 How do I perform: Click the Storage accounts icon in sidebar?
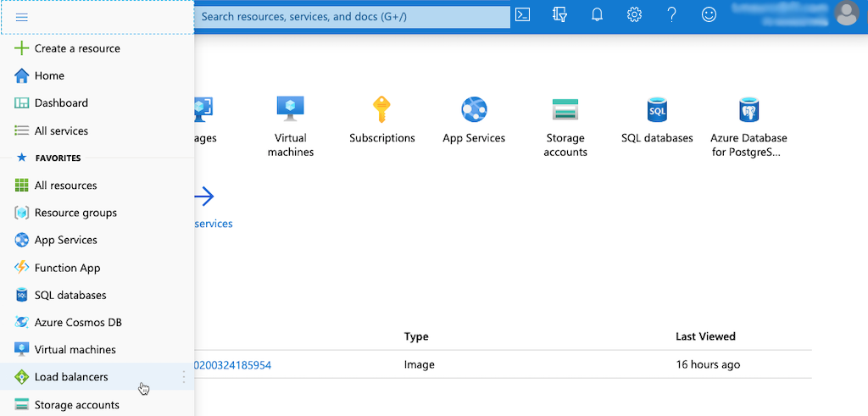coord(21,404)
